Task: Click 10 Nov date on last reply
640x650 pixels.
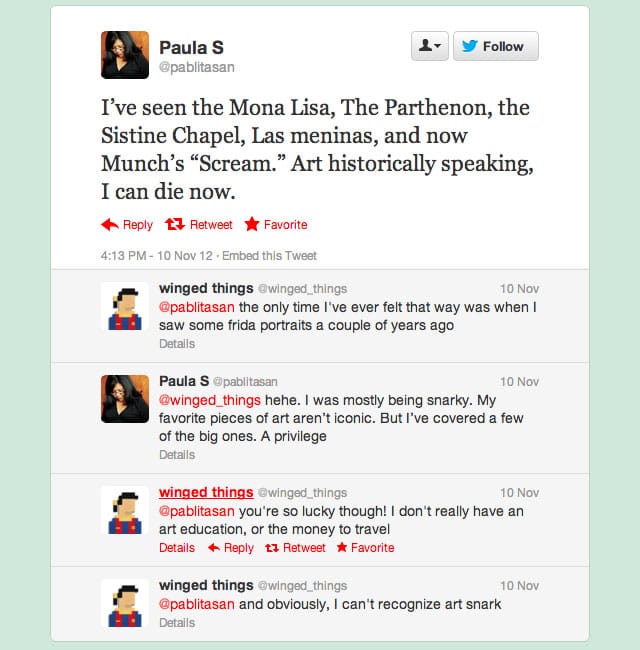Action: click(x=519, y=586)
